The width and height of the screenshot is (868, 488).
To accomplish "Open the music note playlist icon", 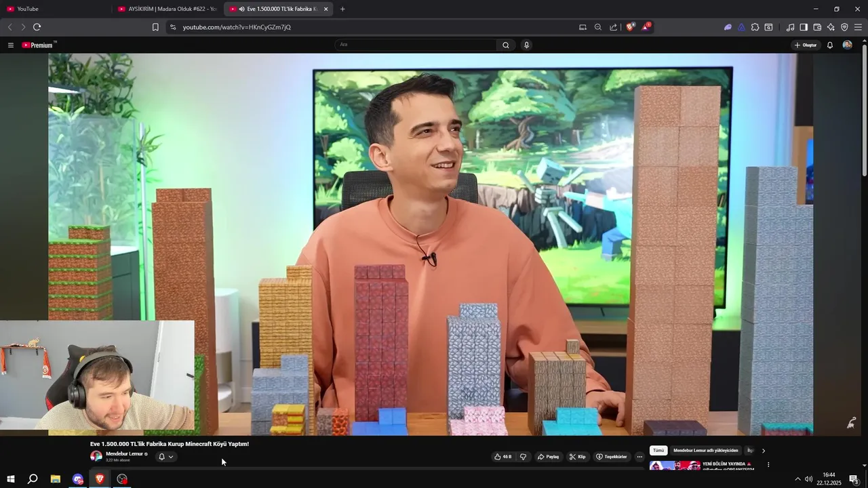I will [790, 27].
